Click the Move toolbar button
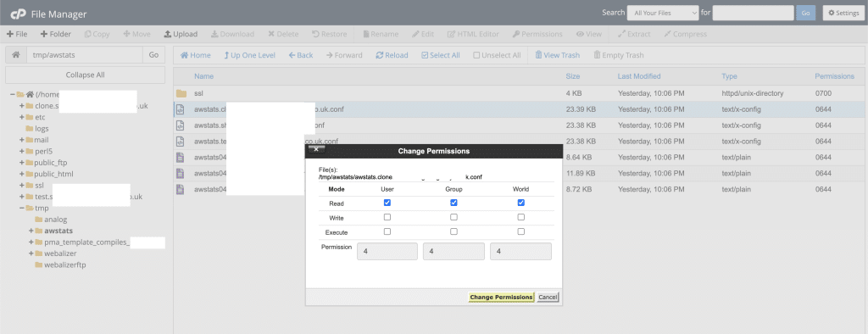The image size is (868, 334). 136,34
